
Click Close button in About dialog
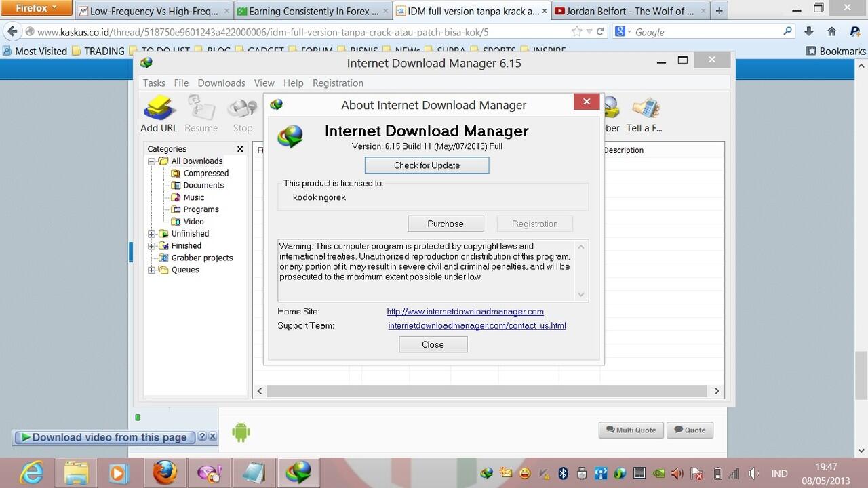tap(433, 344)
